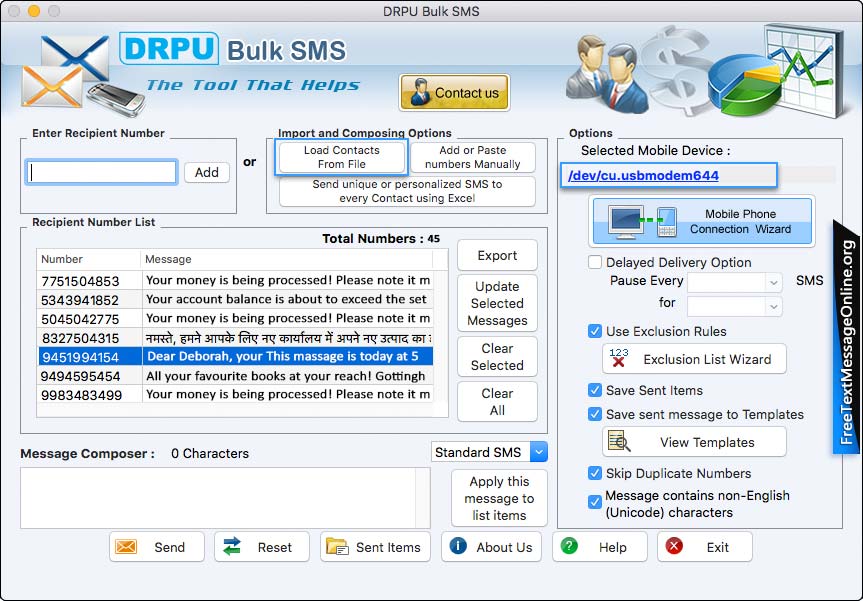Image resolution: width=863 pixels, height=601 pixels.
Task: Click the Exclusion List Wizard 123 icon
Action: [619, 358]
